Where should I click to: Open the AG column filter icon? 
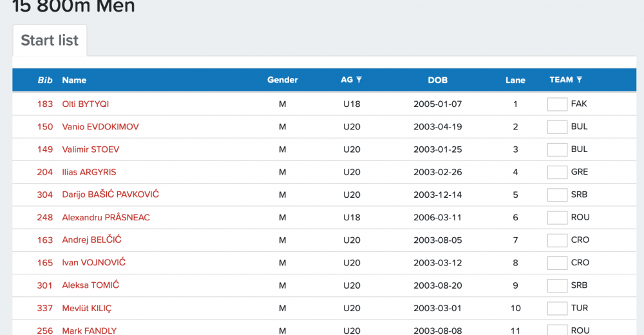coord(359,80)
